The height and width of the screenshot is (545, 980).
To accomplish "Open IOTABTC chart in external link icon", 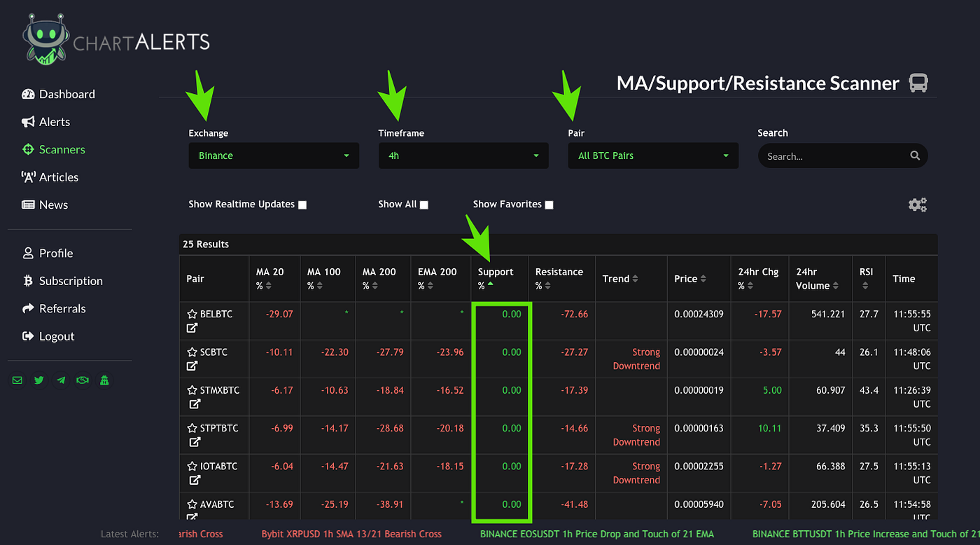I will (195, 480).
